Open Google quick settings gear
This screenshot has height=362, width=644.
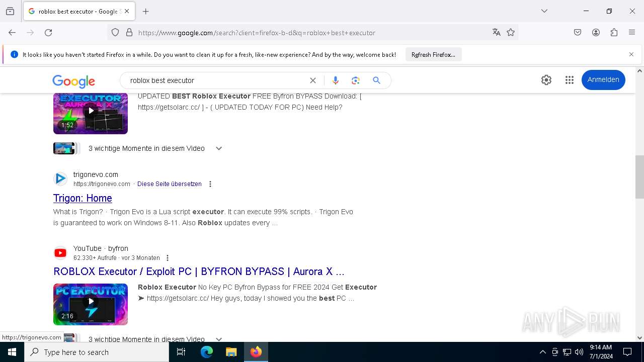point(546,80)
